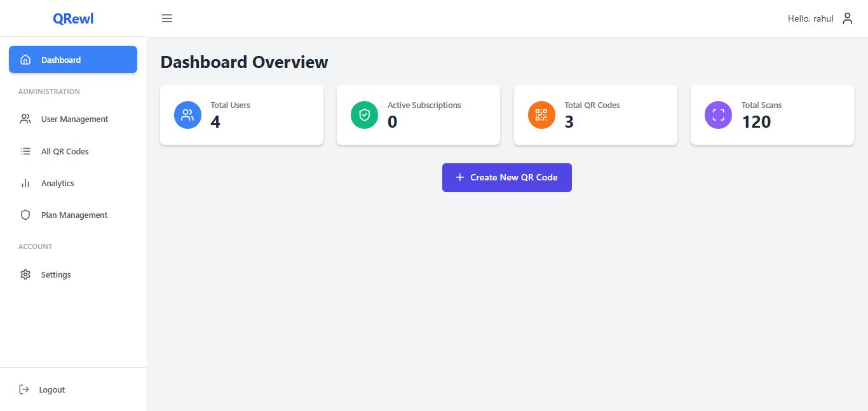Click the Total Scans card value 120
This screenshot has width=868, height=411.
[756, 122]
